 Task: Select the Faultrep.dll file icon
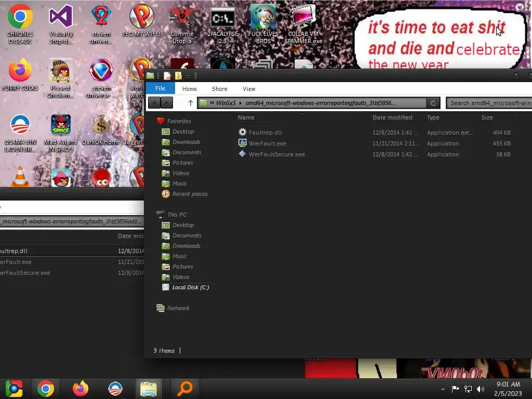tap(242, 132)
